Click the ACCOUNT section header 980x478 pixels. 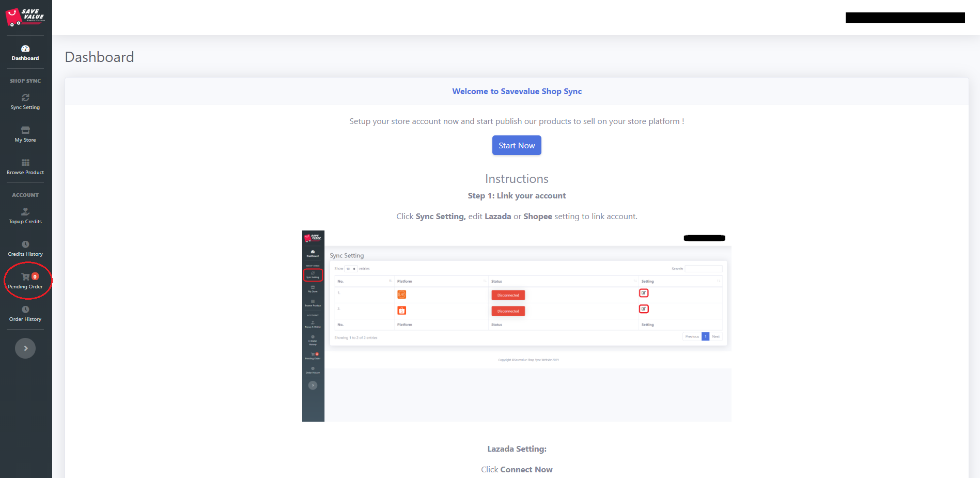(x=25, y=195)
